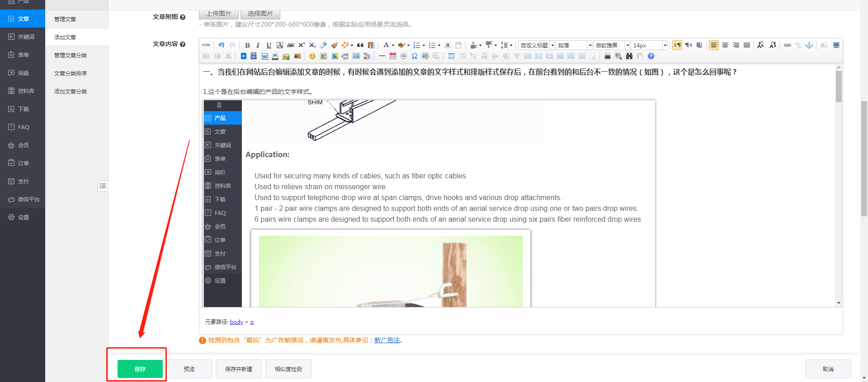Print the article content
The image size is (868, 382).
608,56
